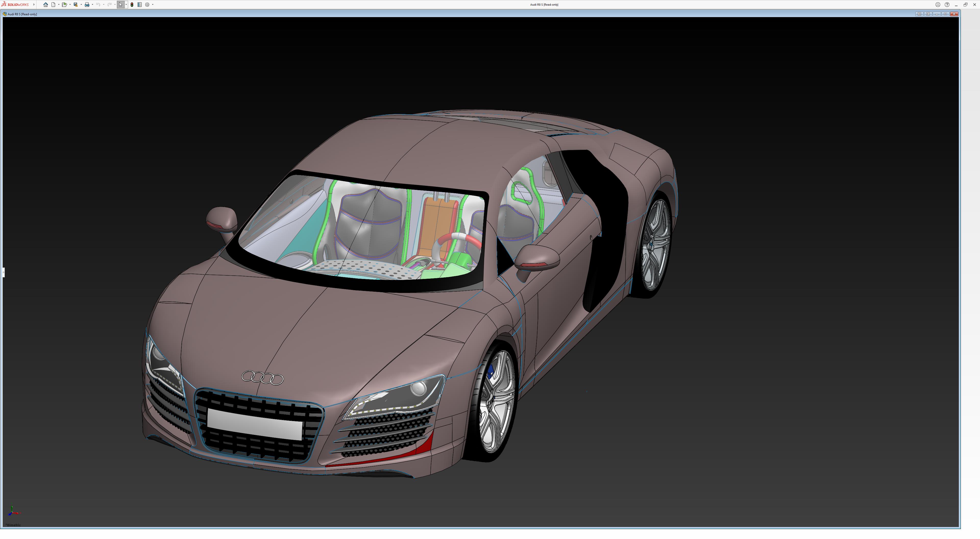Expand the SOLIDWORKS menu flyout arrow
The width and height of the screenshot is (980, 539).
tap(34, 5)
